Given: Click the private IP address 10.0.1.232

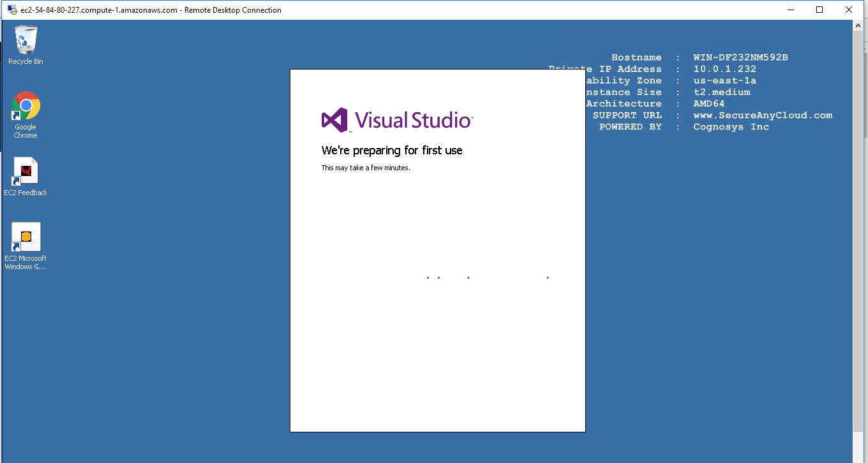Looking at the screenshot, I should pyautogui.click(x=724, y=69).
